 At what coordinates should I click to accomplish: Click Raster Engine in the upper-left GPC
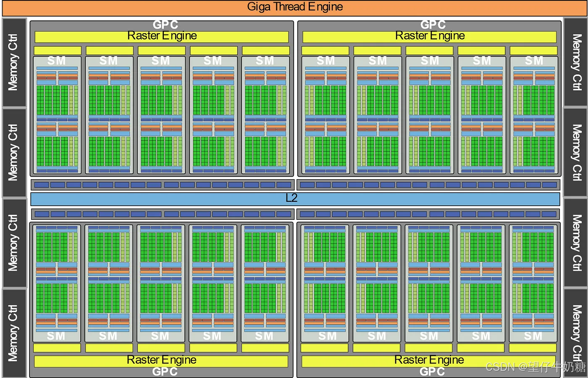pyautogui.click(x=162, y=36)
